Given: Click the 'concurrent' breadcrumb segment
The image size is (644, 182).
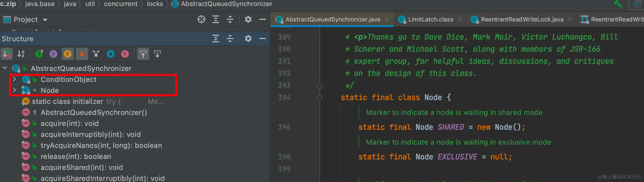Looking at the screenshot, I should tap(121, 4).
